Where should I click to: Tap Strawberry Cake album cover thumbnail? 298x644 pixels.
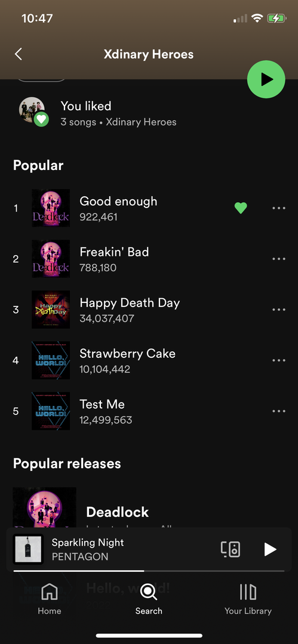(51, 360)
